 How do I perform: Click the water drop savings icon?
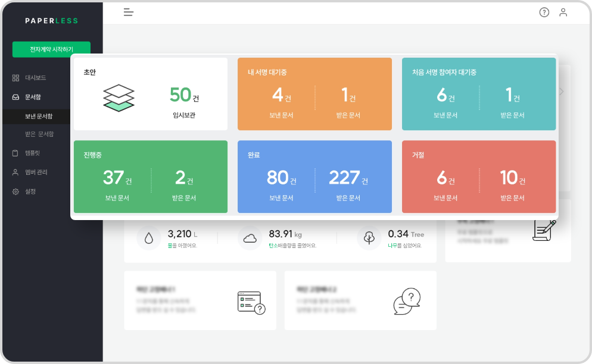coord(148,239)
